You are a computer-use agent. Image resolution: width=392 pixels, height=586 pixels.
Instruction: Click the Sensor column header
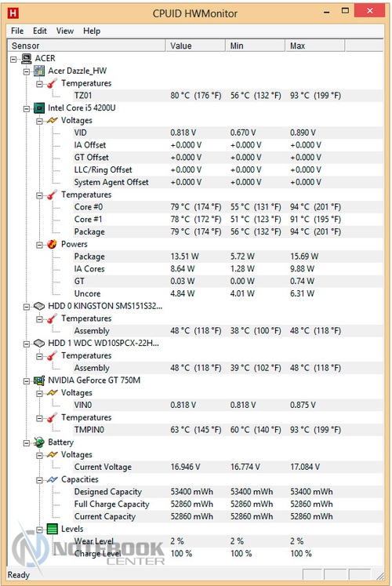pos(86,45)
